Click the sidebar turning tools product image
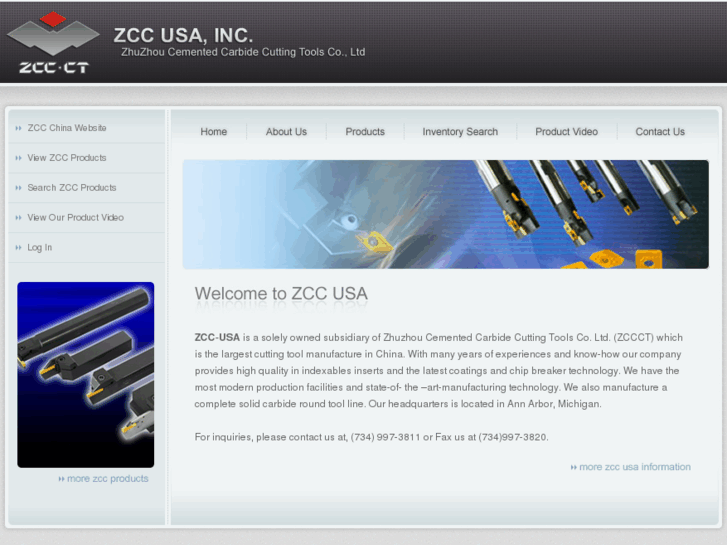Viewport: 727px width, 545px height. coord(86,375)
